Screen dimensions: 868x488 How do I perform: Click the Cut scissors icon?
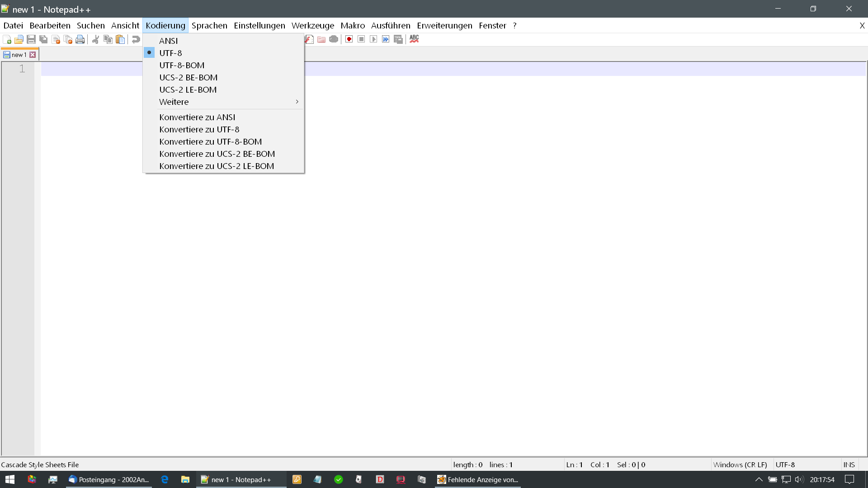(95, 39)
